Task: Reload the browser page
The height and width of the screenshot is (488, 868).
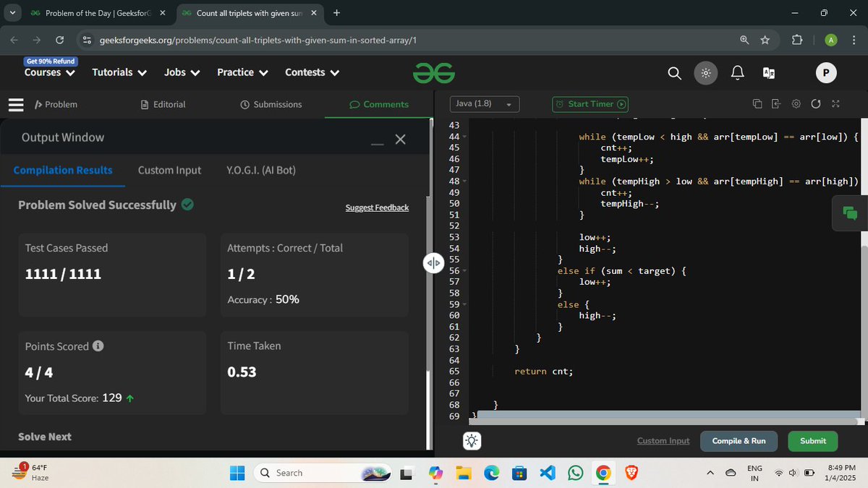Action: point(60,40)
